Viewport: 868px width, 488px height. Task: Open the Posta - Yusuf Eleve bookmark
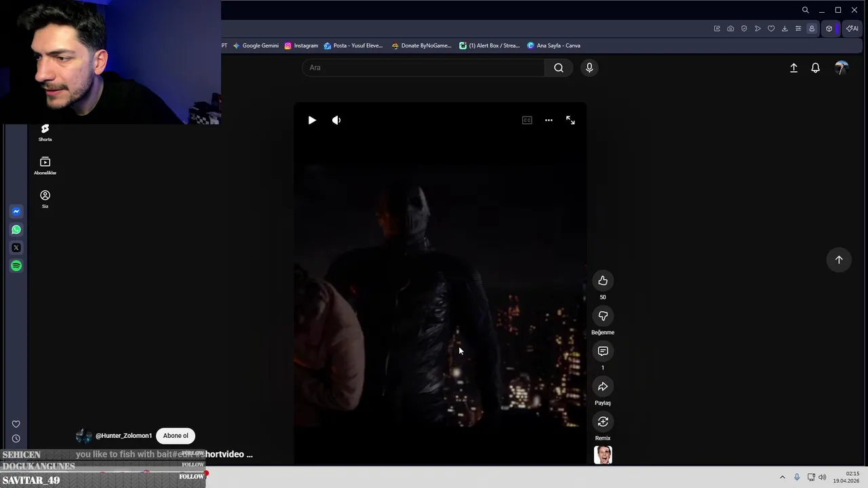[x=353, y=45]
